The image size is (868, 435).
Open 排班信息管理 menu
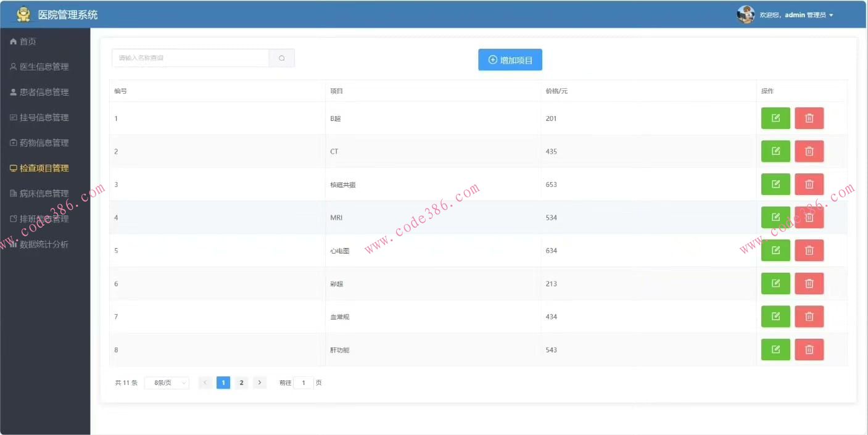click(45, 218)
